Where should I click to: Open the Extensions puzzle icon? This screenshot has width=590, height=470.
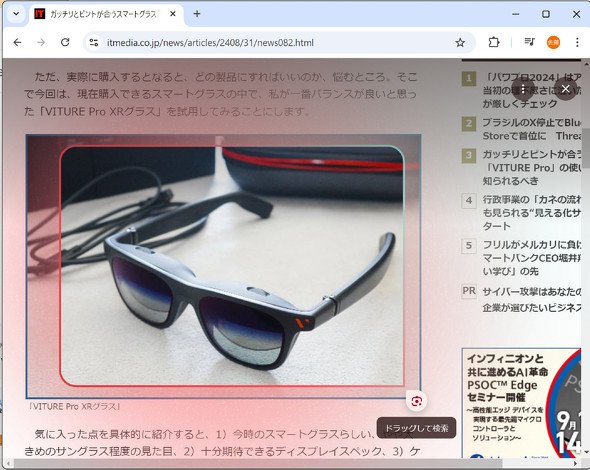pos(494,43)
